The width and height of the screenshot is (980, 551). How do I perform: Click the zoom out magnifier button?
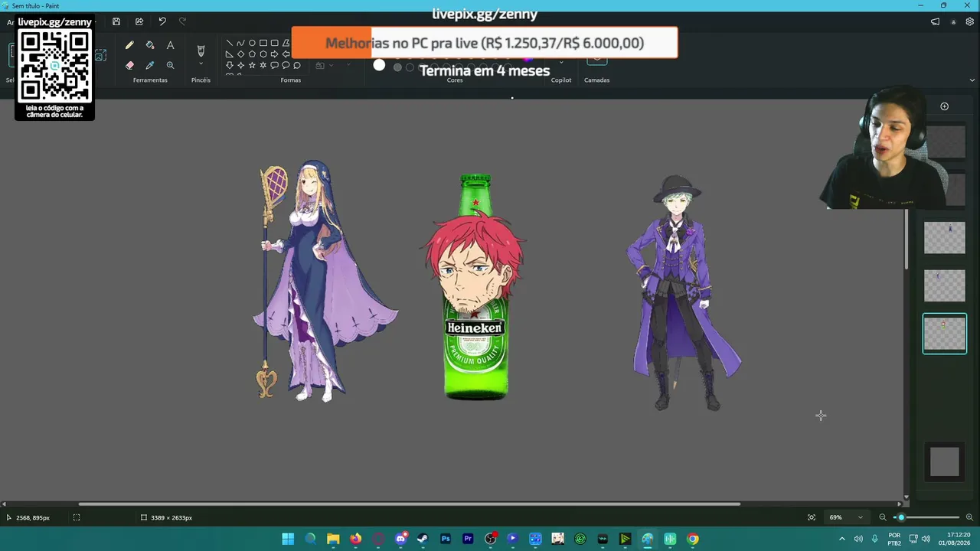(x=882, y=517)
